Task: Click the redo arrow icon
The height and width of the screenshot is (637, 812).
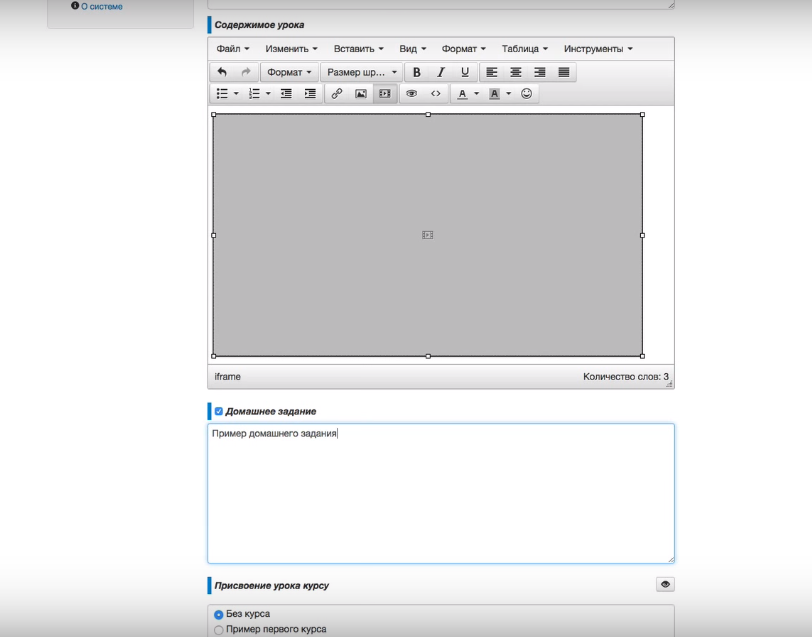Action: [x=246, y=72]
